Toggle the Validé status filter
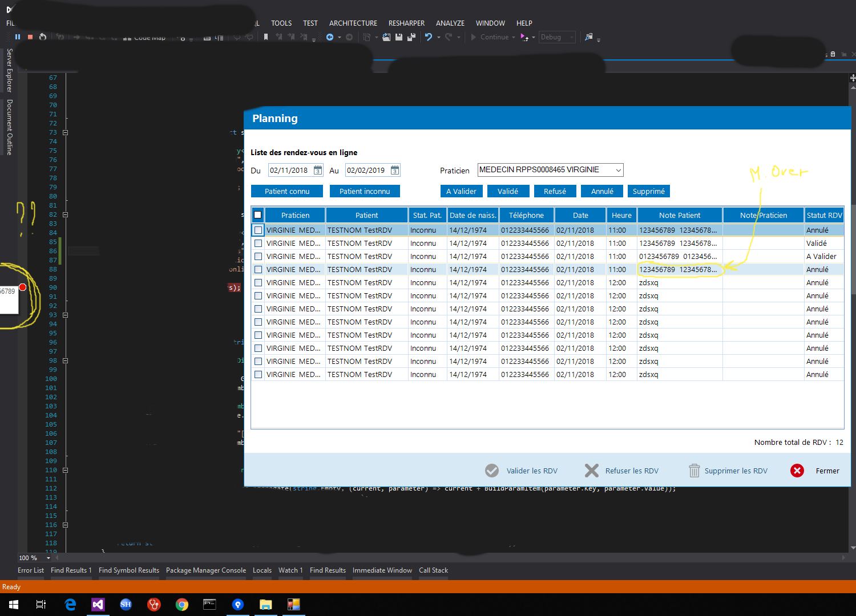The height and width of the screenshot is (616, 856). (x=508, y=191)
